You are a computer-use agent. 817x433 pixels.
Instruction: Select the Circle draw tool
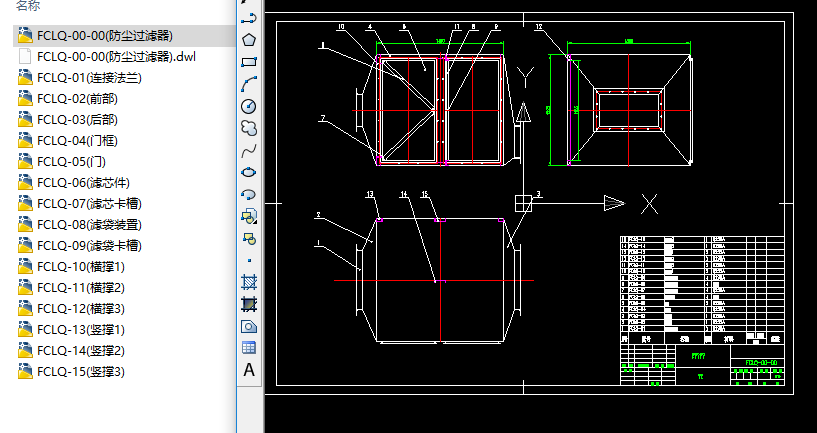(249, 106)
